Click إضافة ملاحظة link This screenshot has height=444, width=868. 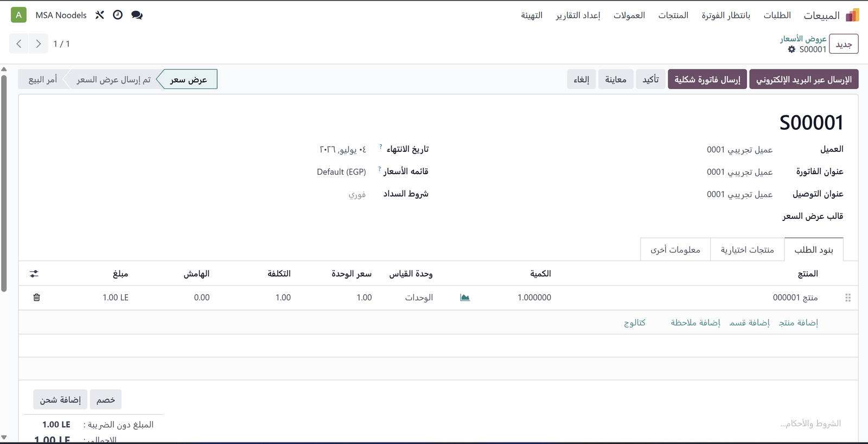(x=695, y=322)
